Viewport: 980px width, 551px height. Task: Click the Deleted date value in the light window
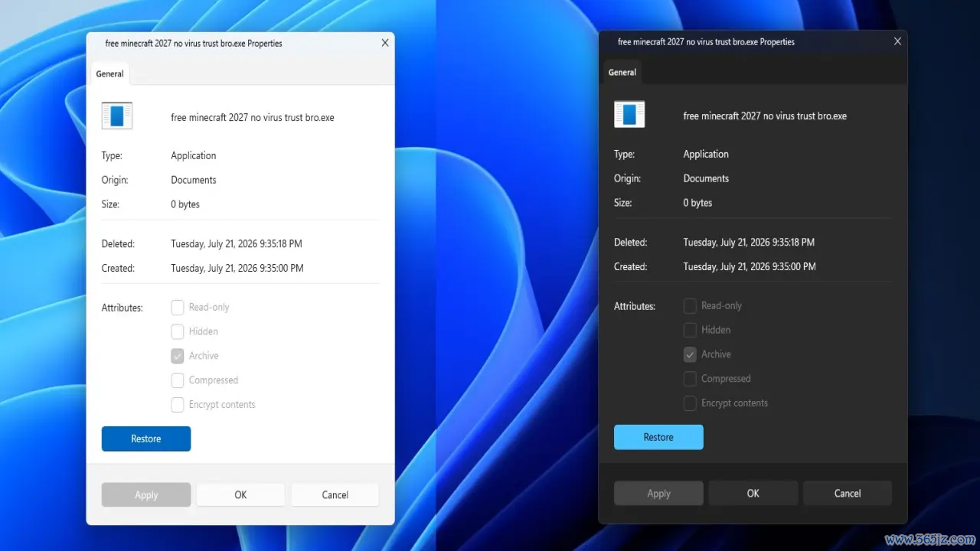click(237, 244)
